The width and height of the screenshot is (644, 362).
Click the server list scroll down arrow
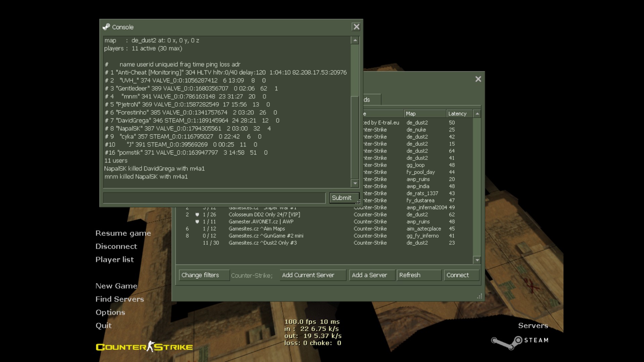click(x=477, y=260)
